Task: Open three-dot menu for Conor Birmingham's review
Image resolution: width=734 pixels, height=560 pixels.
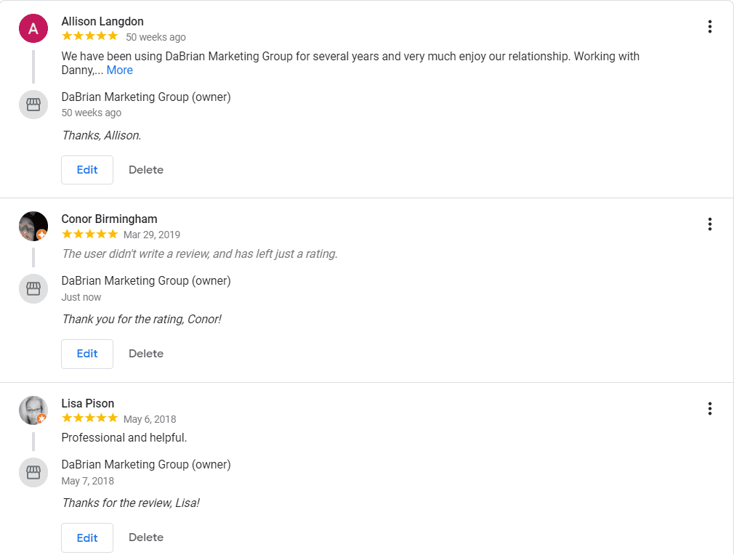Action: (710, 224)
